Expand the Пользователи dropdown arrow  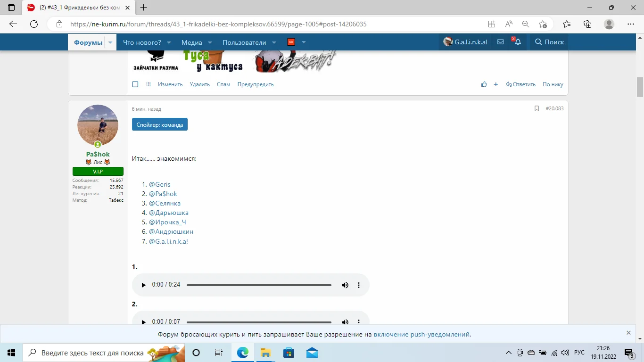274,42
